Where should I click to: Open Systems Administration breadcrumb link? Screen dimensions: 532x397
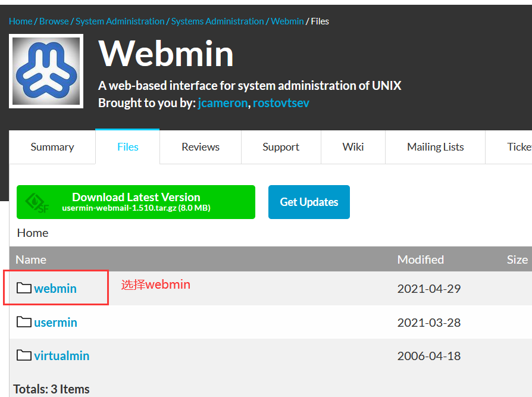click(217, 21)
